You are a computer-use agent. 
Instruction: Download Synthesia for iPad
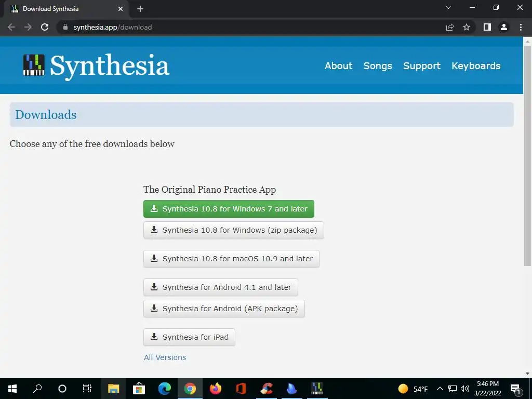(x=189, y=337)
